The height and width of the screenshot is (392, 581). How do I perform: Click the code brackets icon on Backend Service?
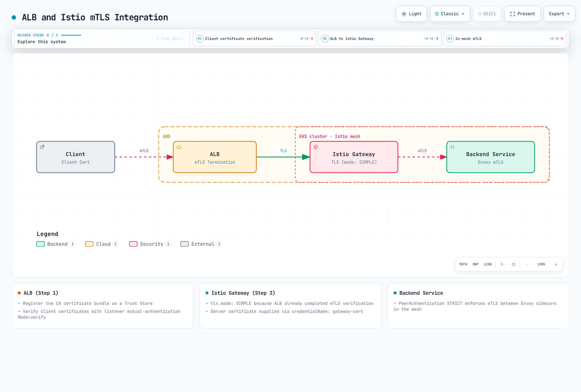pyautogui.click(x=452, y=147)
